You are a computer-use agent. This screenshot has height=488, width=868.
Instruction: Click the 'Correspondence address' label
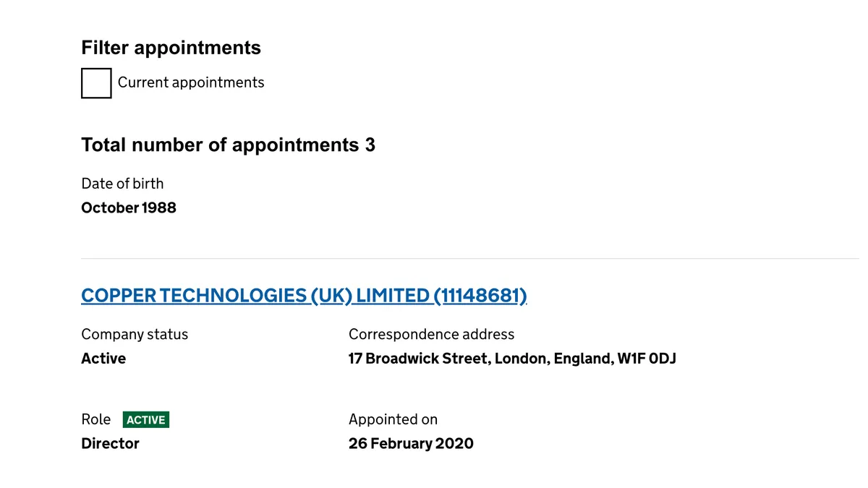tap(431, 334)
